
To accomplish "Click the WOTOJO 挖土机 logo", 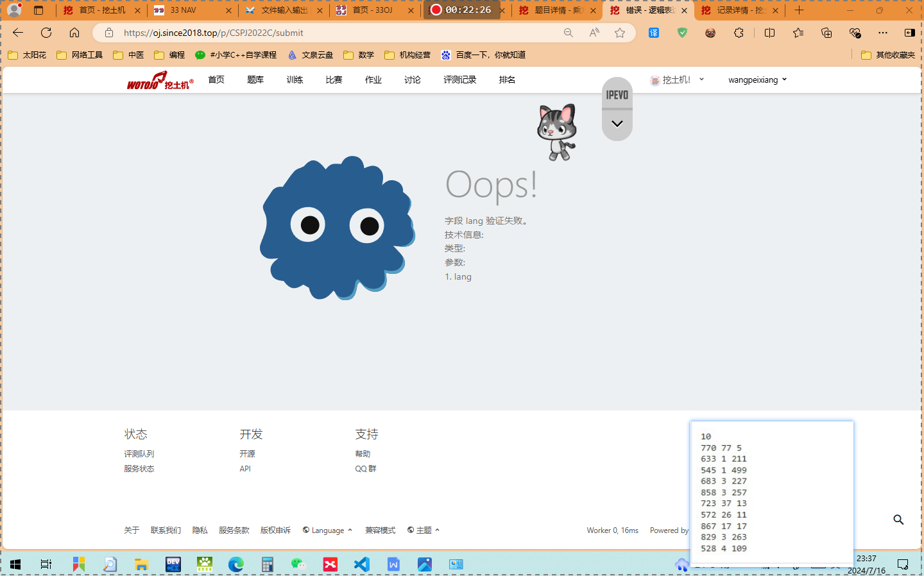I will click(160, 80).
